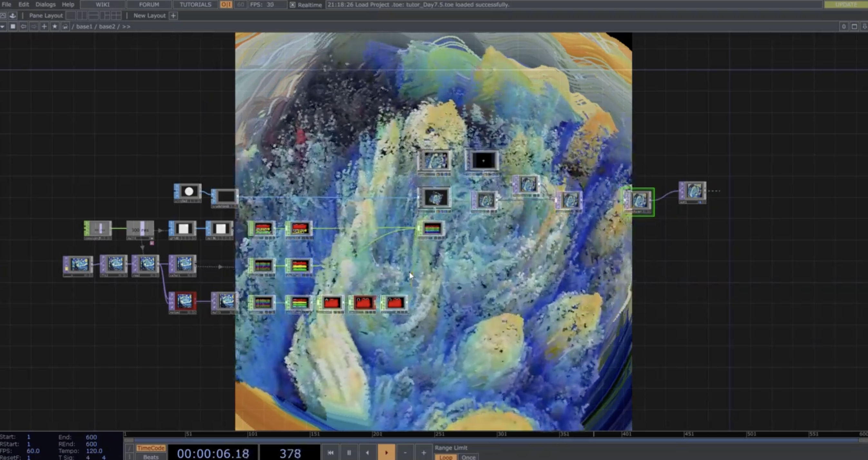The image size is (868, 460).
Task: Add a new layout with plus button
Action: pos(173,15)
